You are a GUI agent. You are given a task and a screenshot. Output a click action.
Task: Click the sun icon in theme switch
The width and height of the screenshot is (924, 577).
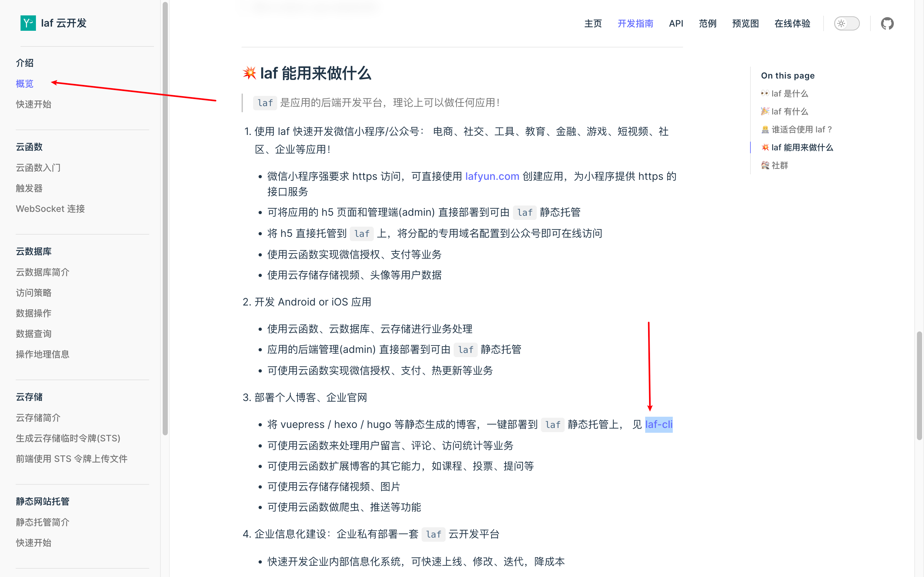[841, 23]
